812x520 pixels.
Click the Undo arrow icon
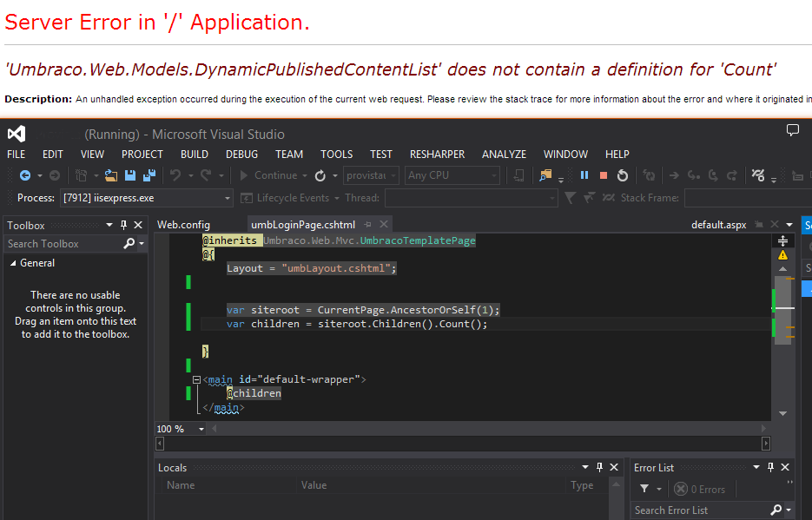coord(175,176)
